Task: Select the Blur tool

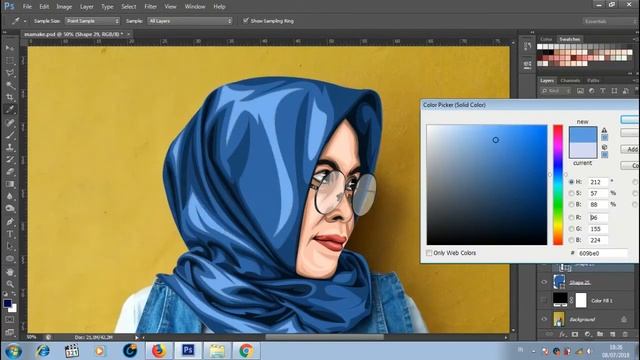Action: tap(9, 196)
